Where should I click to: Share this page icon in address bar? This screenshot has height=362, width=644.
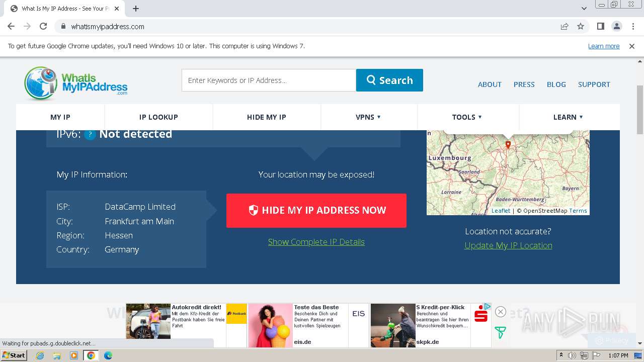tap(565, 26)
